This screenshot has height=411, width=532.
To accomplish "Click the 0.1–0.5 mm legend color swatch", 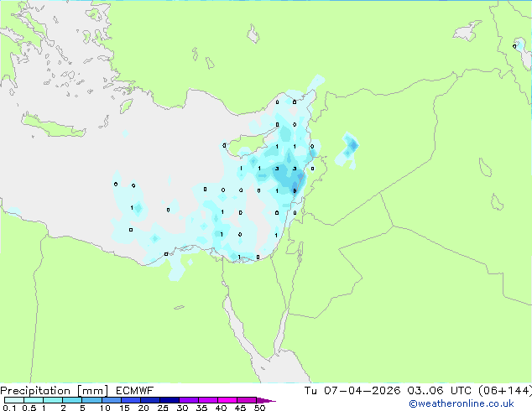I will pyautogui.click(x=14, y=400).
